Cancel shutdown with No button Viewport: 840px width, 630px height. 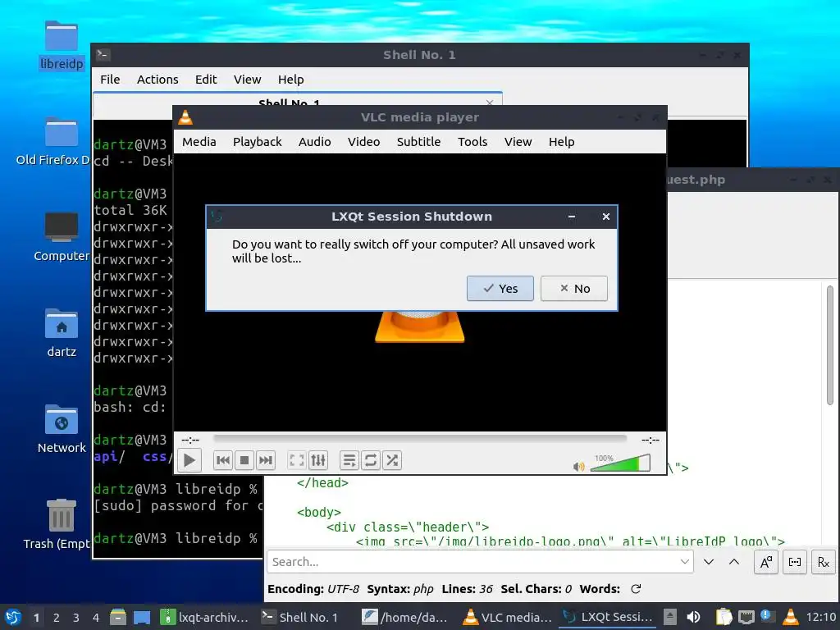(x=573, y=288)
